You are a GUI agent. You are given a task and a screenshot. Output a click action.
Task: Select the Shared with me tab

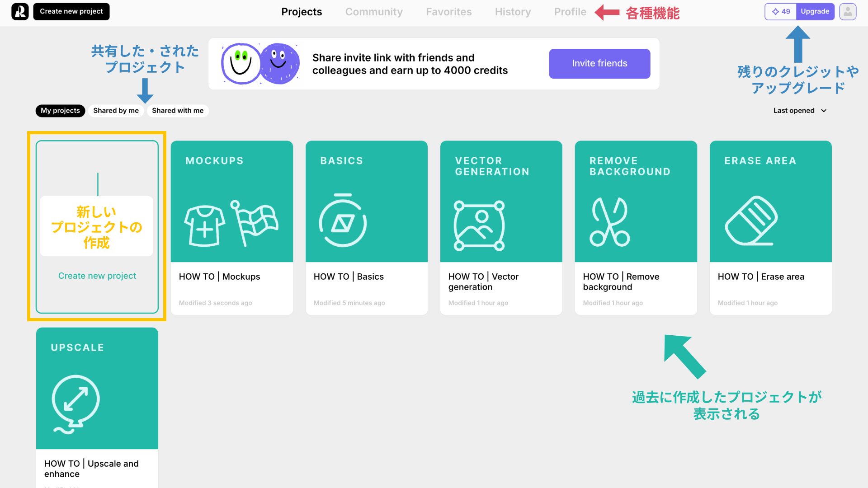tap(178, 110)
